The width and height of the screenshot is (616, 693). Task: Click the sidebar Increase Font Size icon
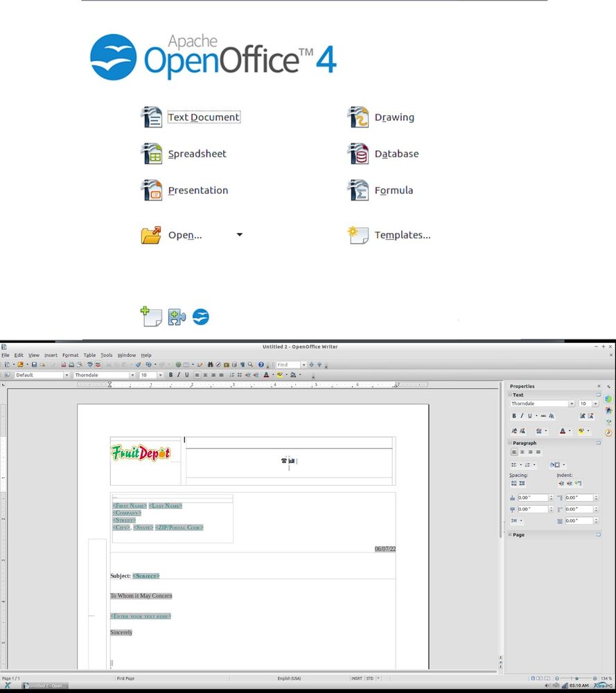583,416
